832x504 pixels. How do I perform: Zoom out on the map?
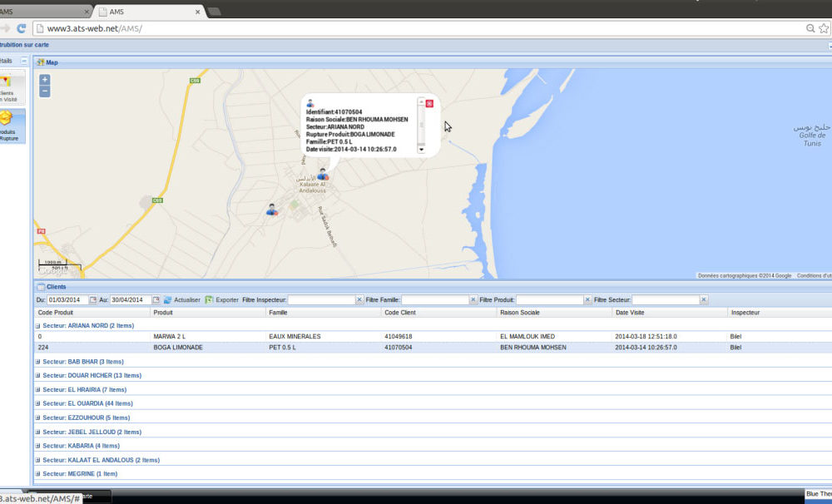pyautogui.click(x=45, y=91)
